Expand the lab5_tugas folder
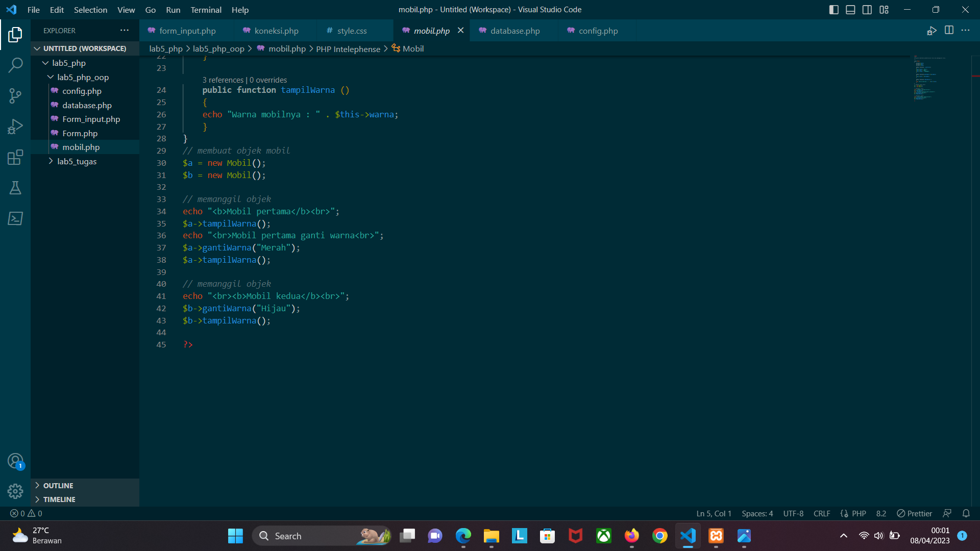 point(51,161)
